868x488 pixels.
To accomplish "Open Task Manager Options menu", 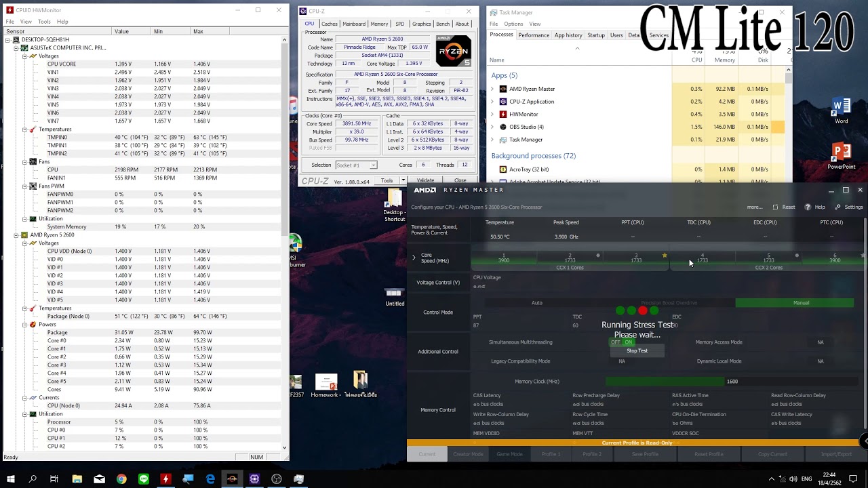I will pyautogui.click(x=513, y=24).
